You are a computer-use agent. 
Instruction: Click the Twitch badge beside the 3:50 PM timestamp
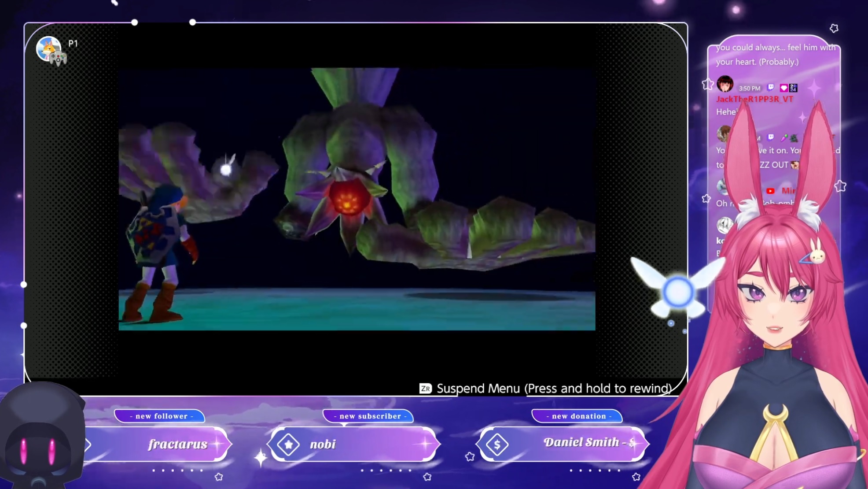pos(770,87)
